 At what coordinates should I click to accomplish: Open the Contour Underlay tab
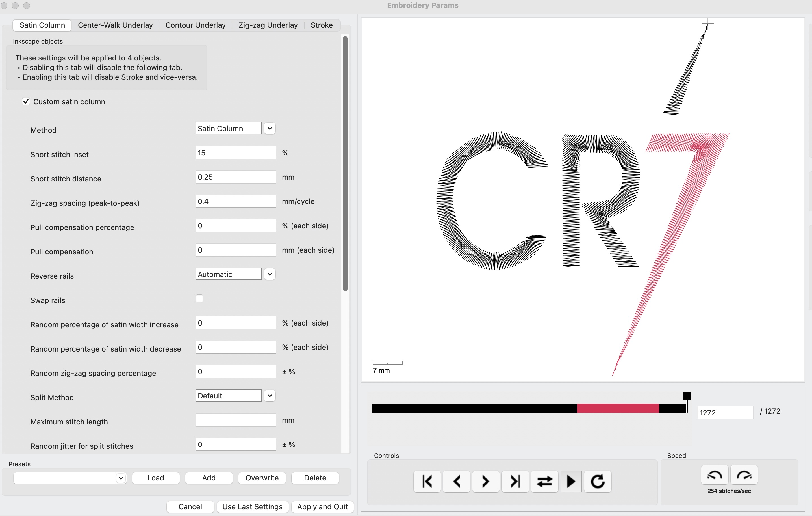(x=196, y=25)
